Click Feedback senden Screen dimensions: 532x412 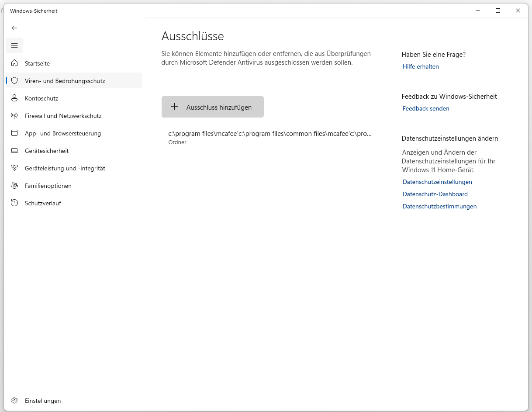coord(426,108)
